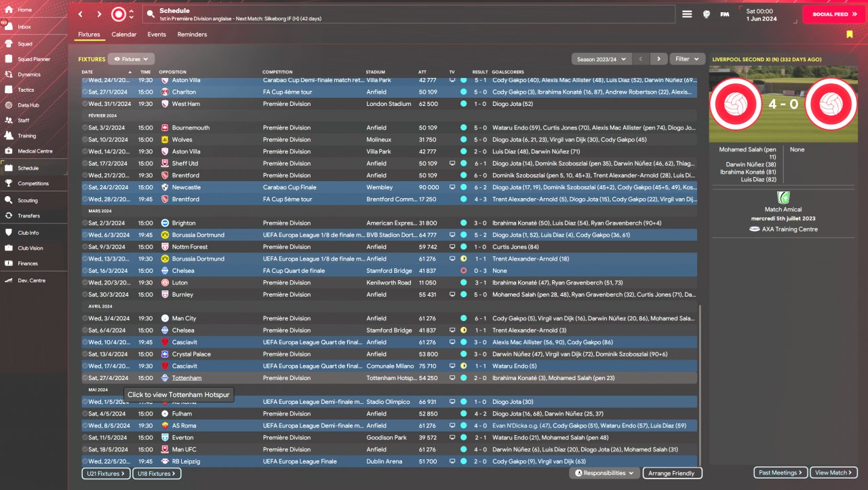
Task: Click the Arrange Friendly button
Action: coord(673,473)
